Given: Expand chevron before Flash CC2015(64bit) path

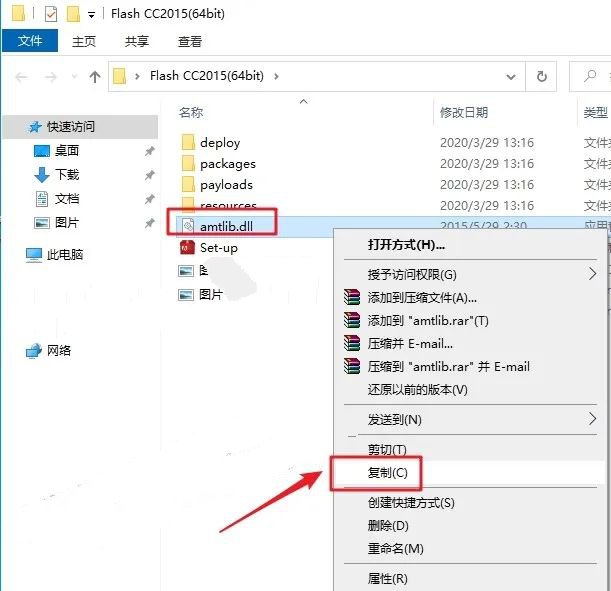Looking at the screenshot, I should tap(137, 76).
